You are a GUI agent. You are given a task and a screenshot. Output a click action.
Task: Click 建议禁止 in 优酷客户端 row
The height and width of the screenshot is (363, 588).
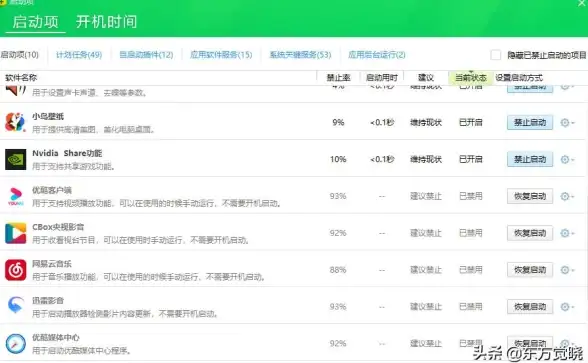(x=426, y=196)
